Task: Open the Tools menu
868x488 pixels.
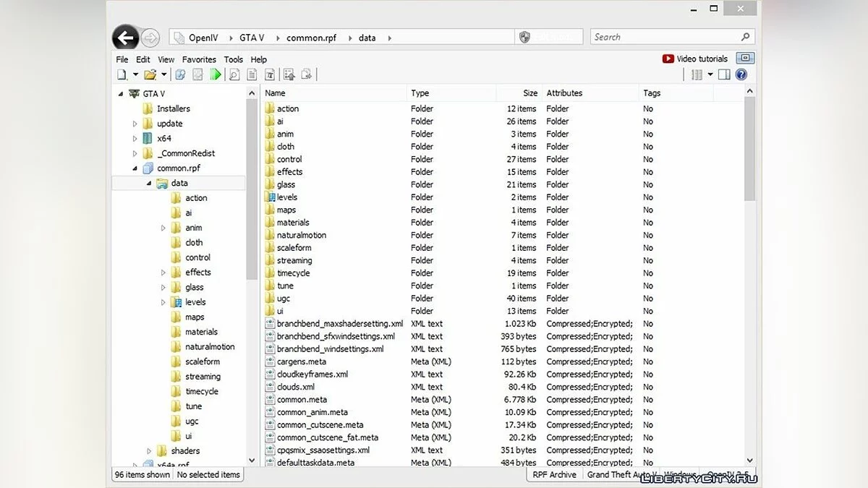Action: (233, 59)
